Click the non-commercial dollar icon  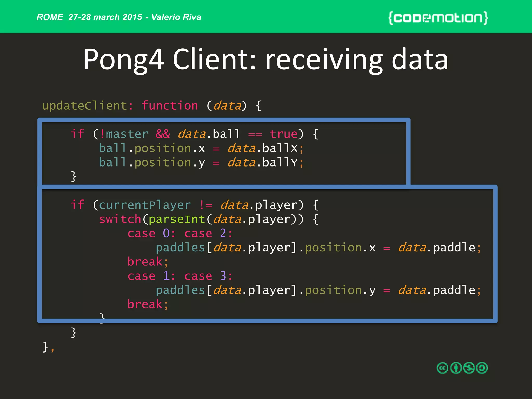pos(469,368)
